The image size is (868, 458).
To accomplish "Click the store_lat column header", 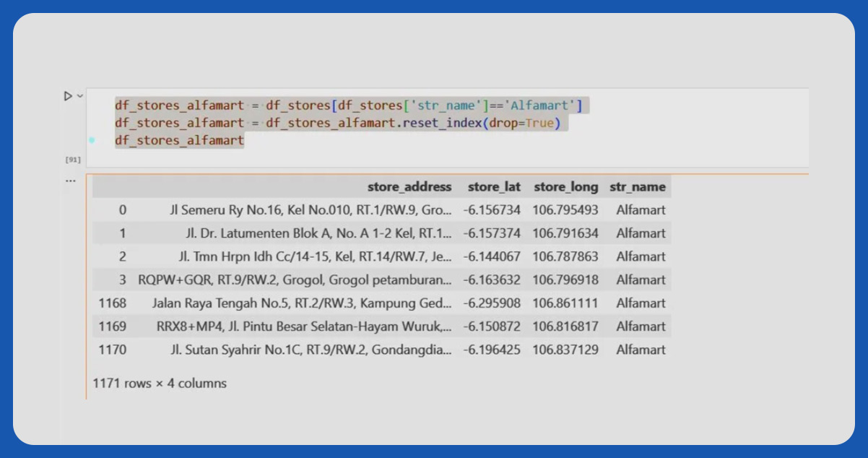I will 493,187.
